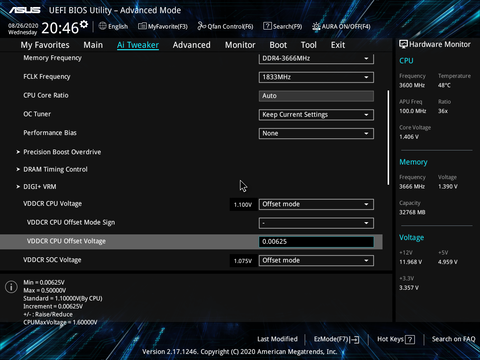Click Last Modified button

277,339
